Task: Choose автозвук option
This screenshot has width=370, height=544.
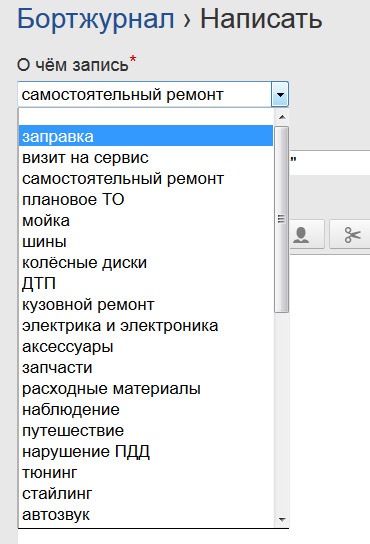Action: tap(146, 515)
